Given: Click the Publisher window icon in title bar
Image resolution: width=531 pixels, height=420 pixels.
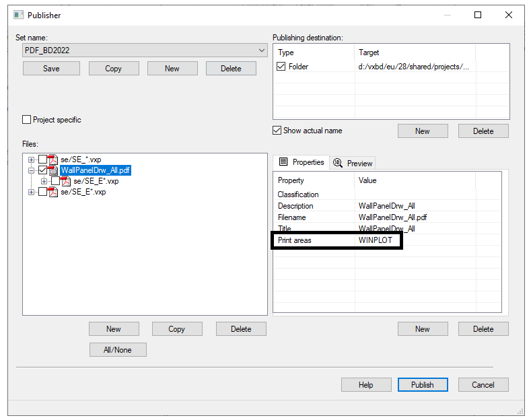Looking at the screenshot, I should (17, 15).
